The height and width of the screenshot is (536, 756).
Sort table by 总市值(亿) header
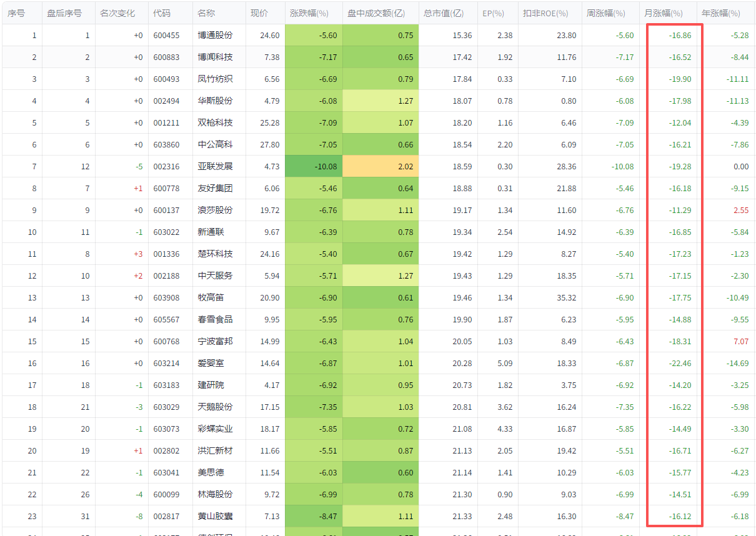coord(444,13)
